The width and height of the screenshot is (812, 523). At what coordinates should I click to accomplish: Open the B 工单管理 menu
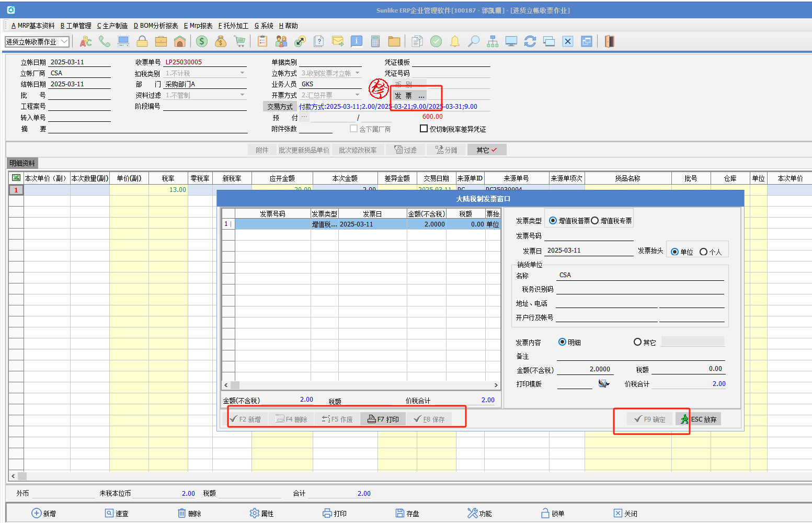pyautogui.click(x=76, y=26)
